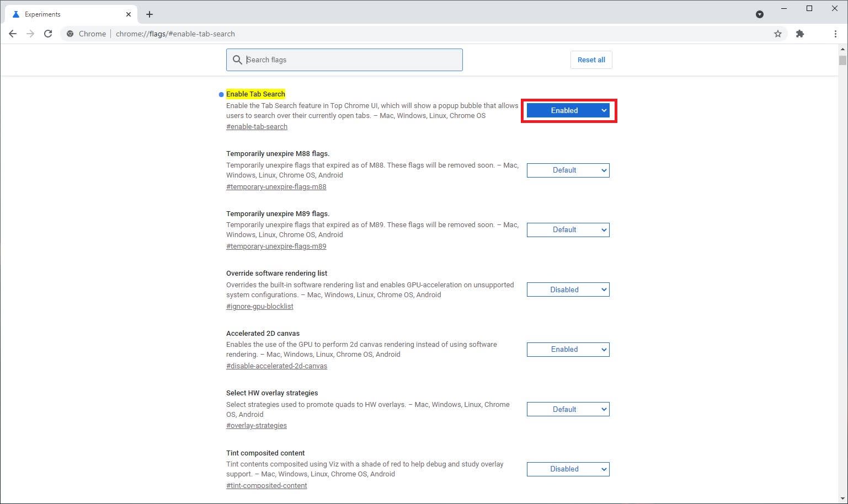Close the Experiments tab

click(x=129, y=14)
